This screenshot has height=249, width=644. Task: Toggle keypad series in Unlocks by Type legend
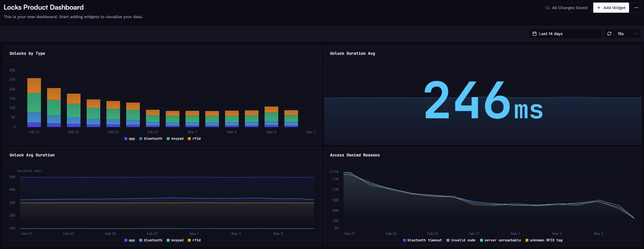point(175,139)
